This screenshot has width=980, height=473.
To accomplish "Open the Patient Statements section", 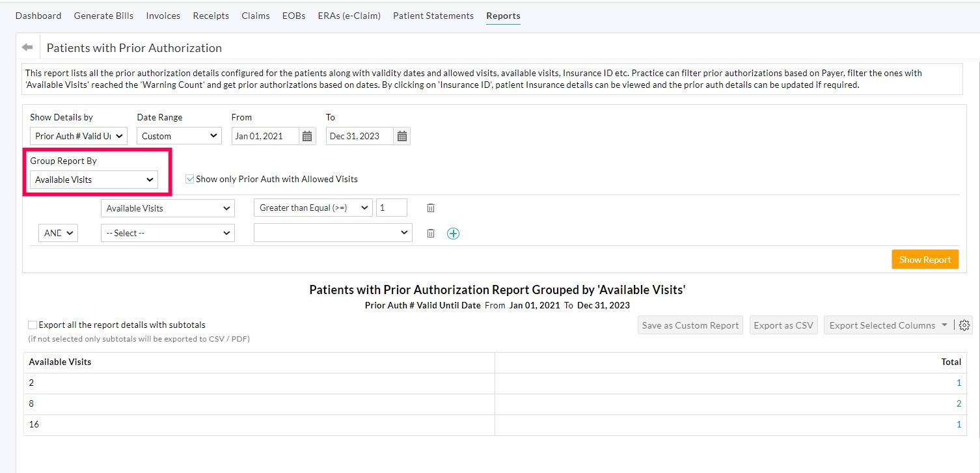I will (x=433, y=16).
